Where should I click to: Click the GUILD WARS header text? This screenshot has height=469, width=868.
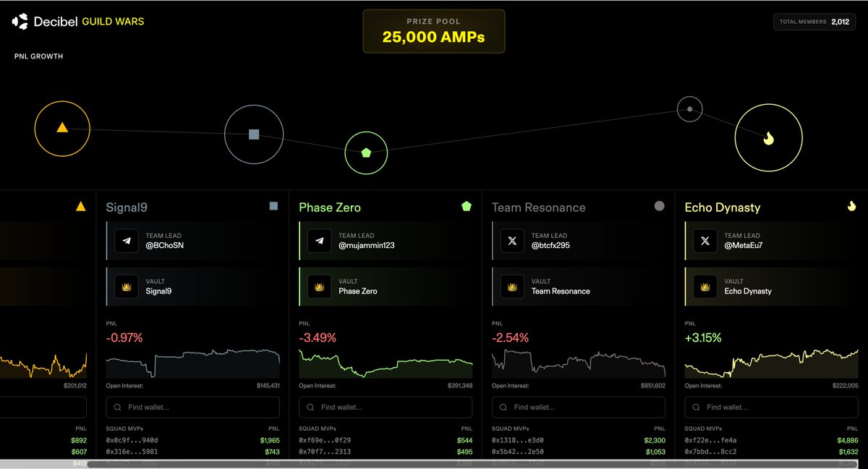[113, 22]
